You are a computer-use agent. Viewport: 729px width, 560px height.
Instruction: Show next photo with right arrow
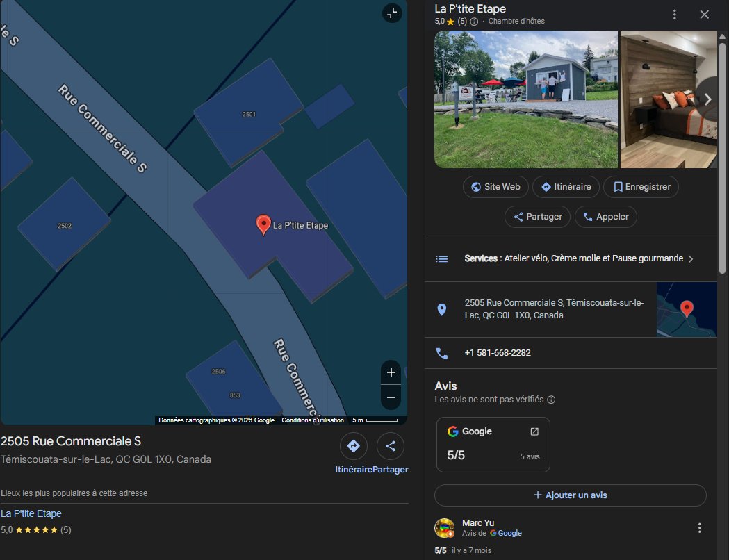point(707,99)
